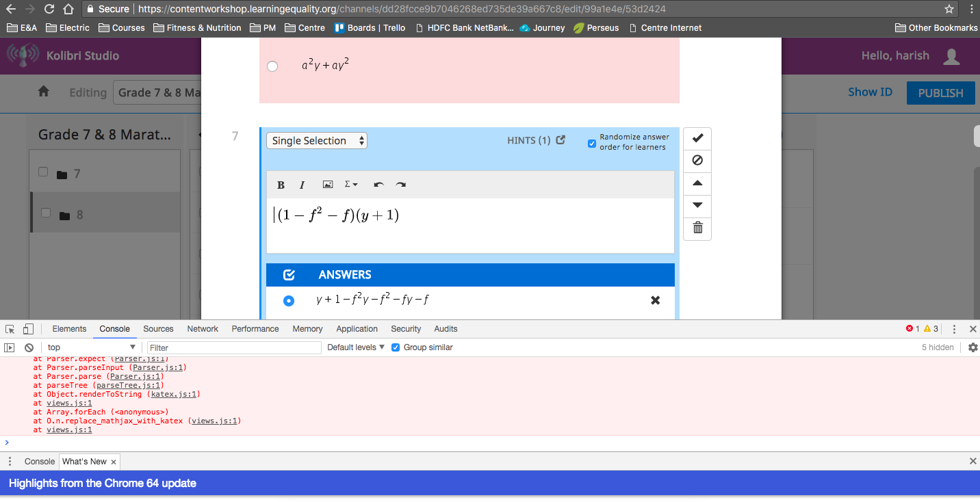Undo the last edit in the editor

click(x=379, y=185)
